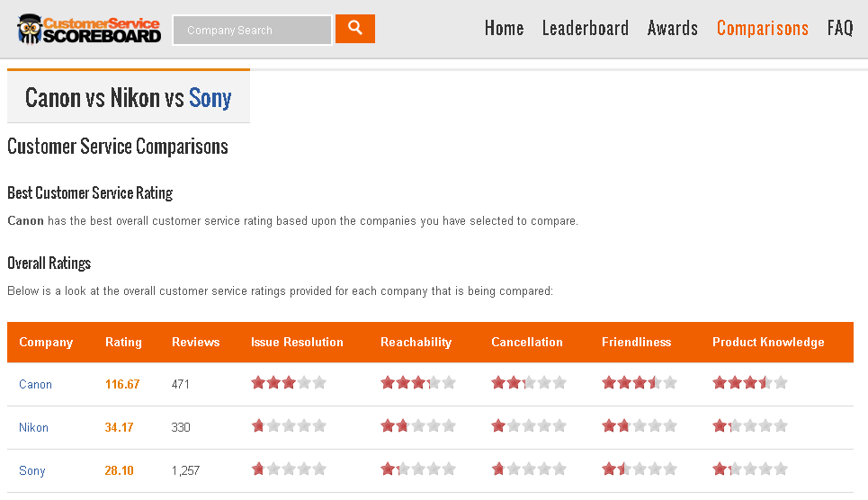Viewport: 868px width, 500px height.
Task: Click Nikon's Cancellation star rating
Action: point(529,425)
